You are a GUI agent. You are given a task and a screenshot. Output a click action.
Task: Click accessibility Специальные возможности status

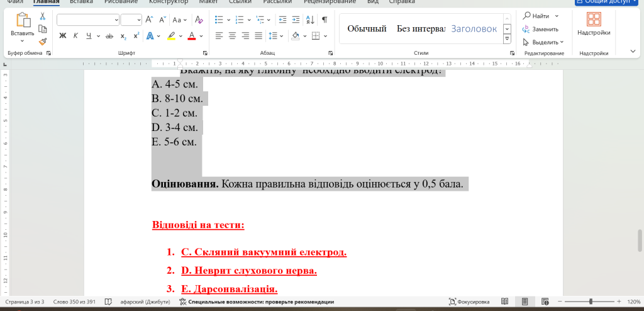pyautogui.click(x=257, y=302)
